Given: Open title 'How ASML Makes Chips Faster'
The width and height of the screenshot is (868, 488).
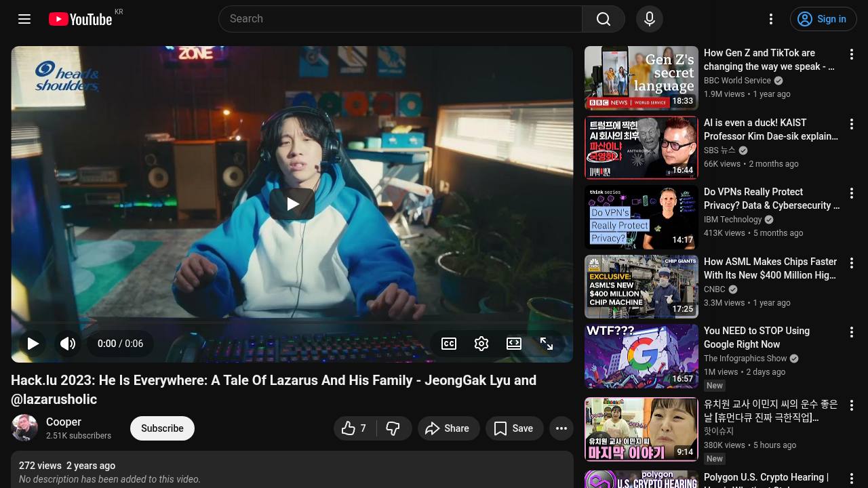Looking at the screenshot, I should coord(770,268).
